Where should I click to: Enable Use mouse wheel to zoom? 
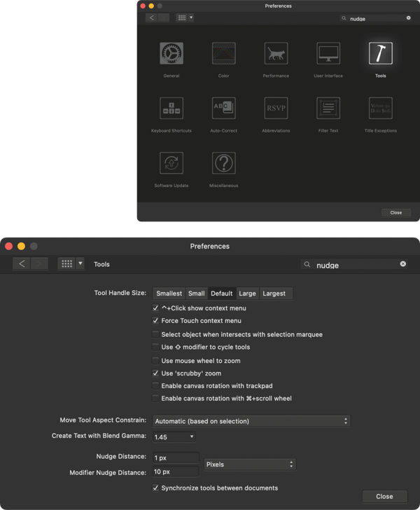click(x=155, y=361)
